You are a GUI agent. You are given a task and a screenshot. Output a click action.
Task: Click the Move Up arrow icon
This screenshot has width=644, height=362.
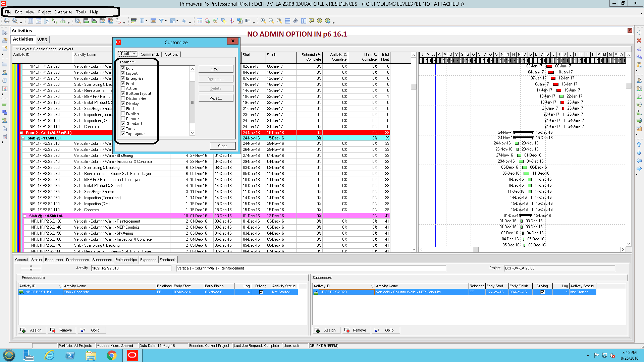coord(639,144)
